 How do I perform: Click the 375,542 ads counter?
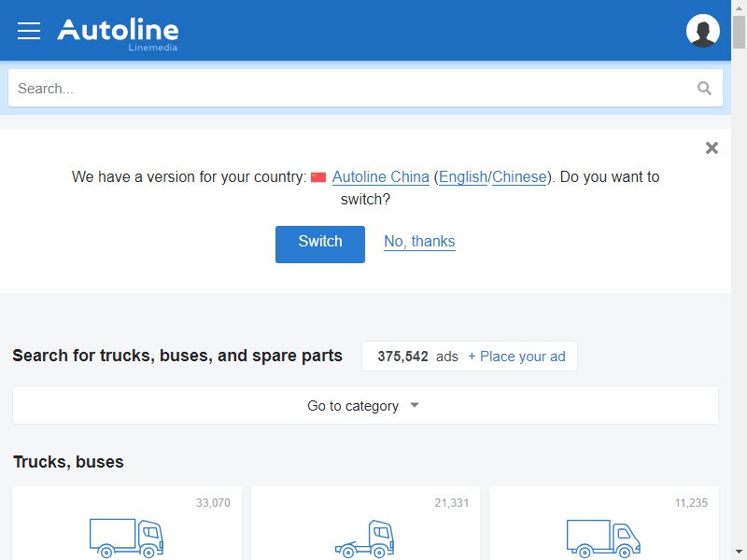tap(417, 357)
